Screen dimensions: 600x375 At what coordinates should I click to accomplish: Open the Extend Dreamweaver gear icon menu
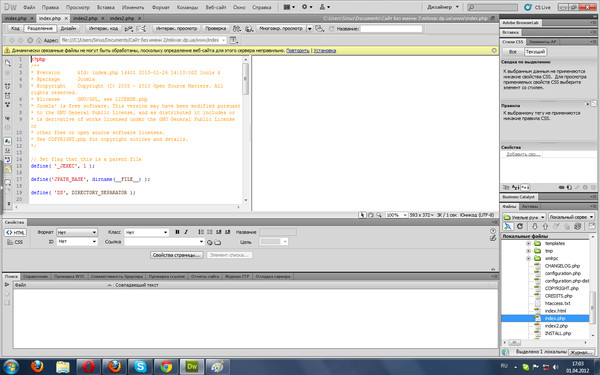pos(307,7)
